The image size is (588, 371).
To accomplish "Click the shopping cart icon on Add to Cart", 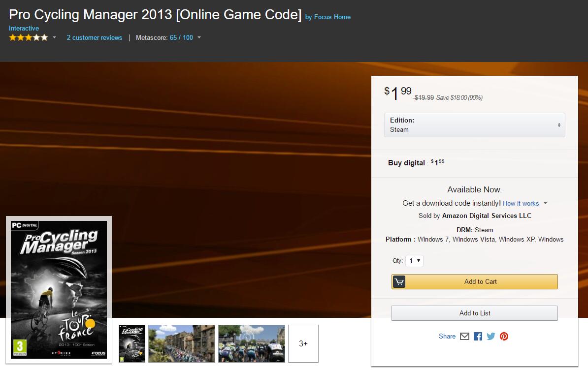I will pyautogui.click(x=399, y=281).
